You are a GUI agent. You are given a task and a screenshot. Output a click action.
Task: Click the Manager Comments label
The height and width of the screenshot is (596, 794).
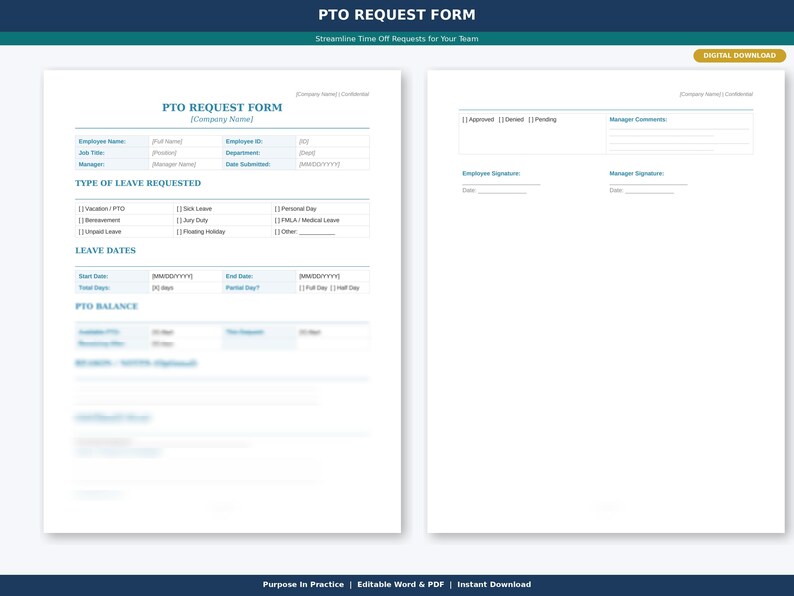click(x=638, y=120)
